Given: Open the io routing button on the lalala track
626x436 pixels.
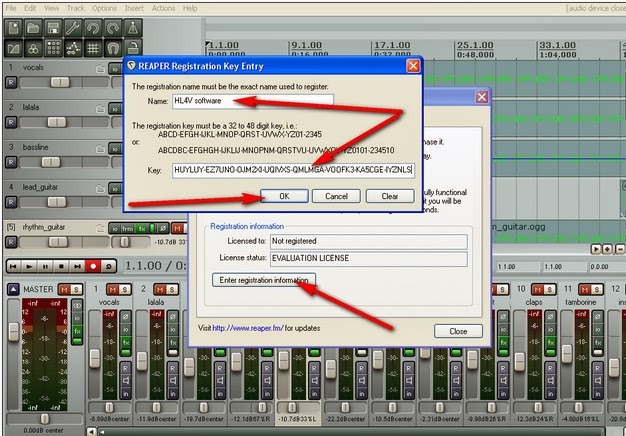Looking at the screenshot, I should pos(115,109).
